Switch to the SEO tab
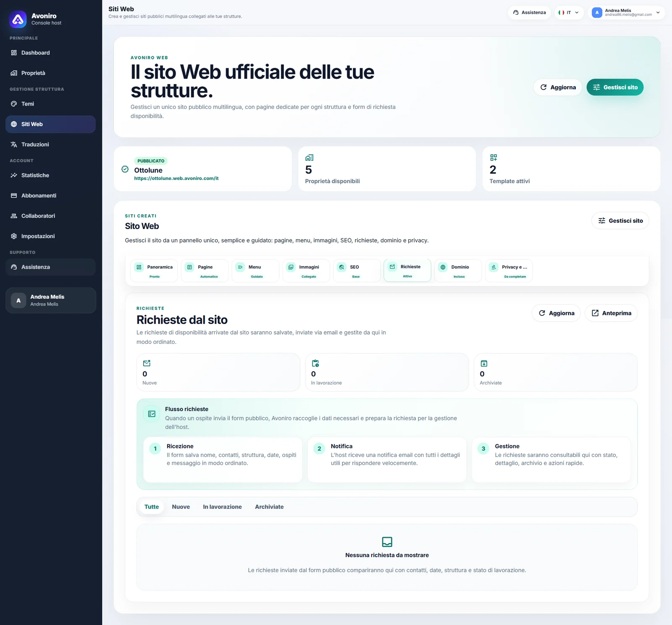The height and width of the screenshot is (625, 672). [x=357, y=271]
